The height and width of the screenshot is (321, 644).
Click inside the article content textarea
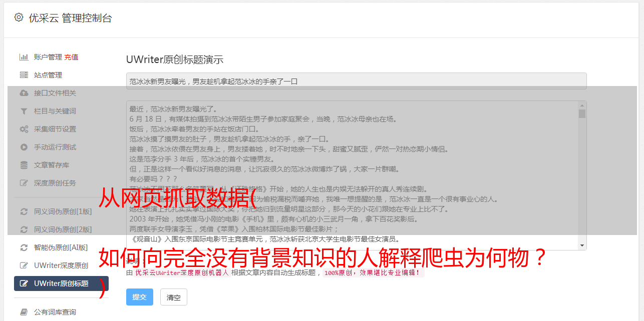coord(352,175)
